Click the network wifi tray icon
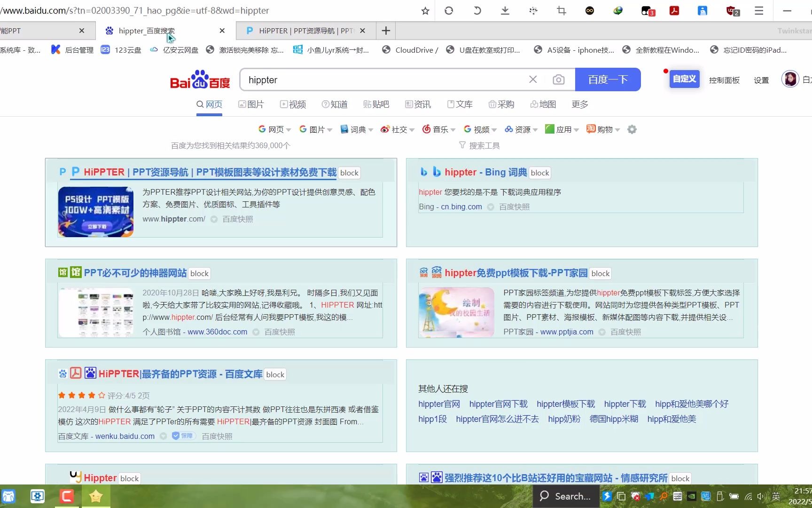This screenshot has width=812, height=508. [x=748, y=496]
